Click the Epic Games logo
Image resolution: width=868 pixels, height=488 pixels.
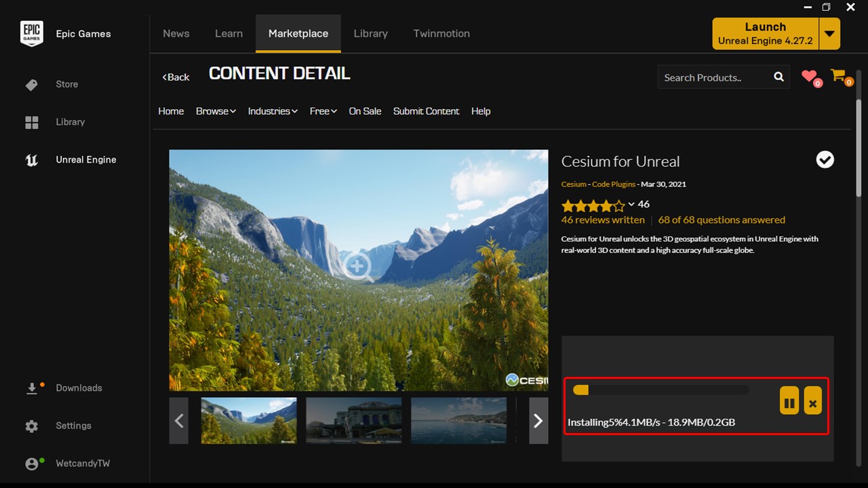point(32,33)
